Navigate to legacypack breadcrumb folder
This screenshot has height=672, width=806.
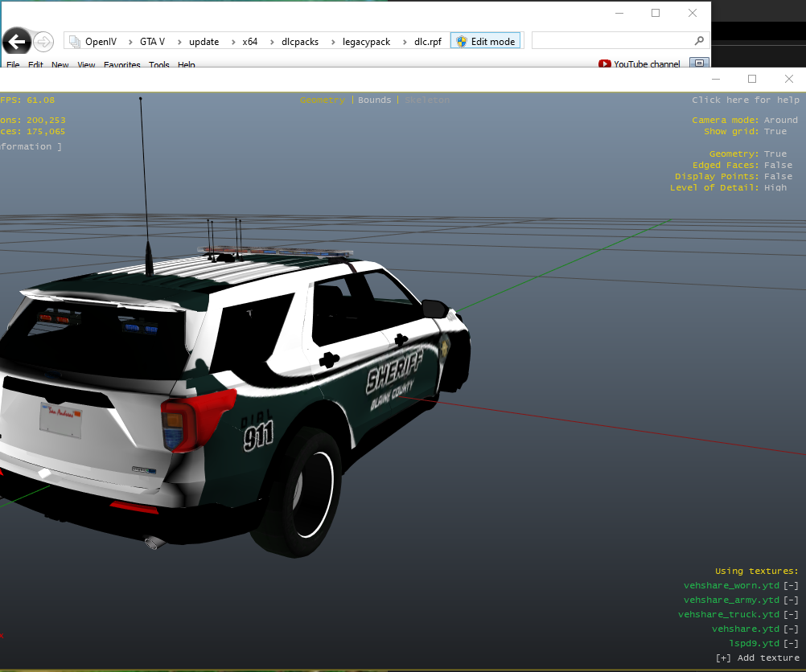click(366, 42)
